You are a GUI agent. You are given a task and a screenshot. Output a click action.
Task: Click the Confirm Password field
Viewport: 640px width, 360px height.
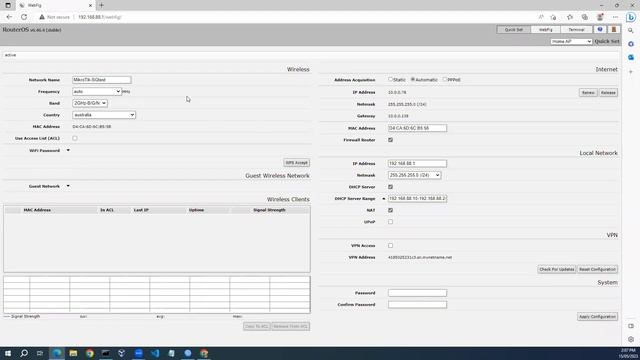[417, 304]
